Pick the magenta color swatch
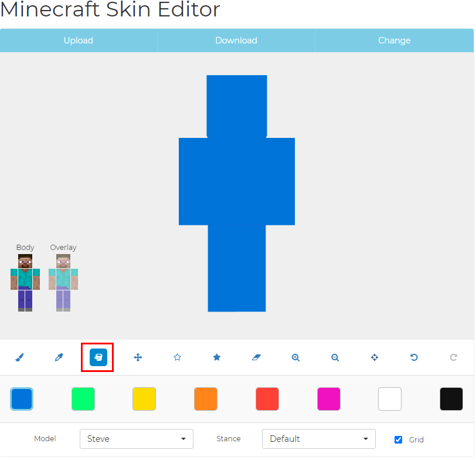 [329, 399]
